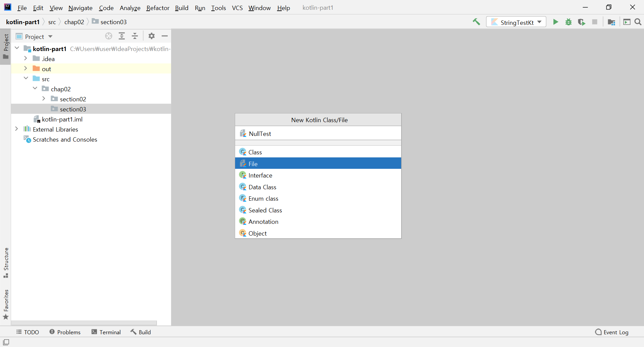This screenshot has width=644, height=347.
Task: Click the Scratches and Consoles icon
Action: pyautogui.click(x=27, y=139)
